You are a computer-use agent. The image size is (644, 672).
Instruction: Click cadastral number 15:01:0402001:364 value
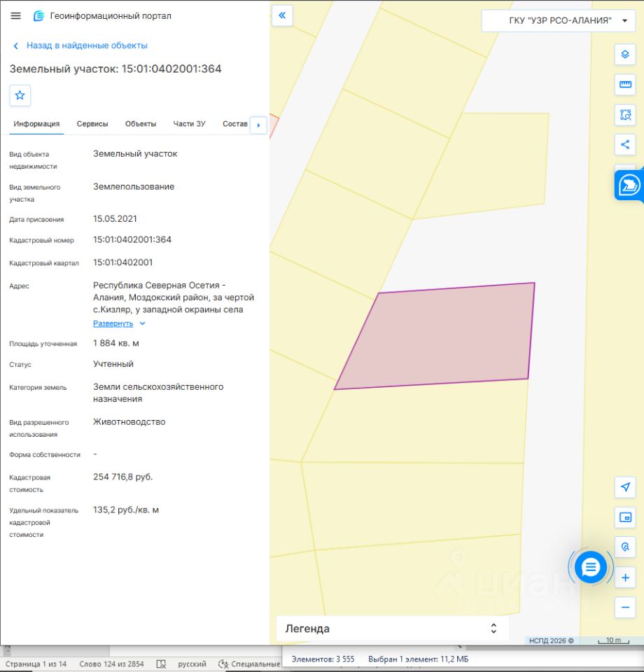[x=132, y=239]
